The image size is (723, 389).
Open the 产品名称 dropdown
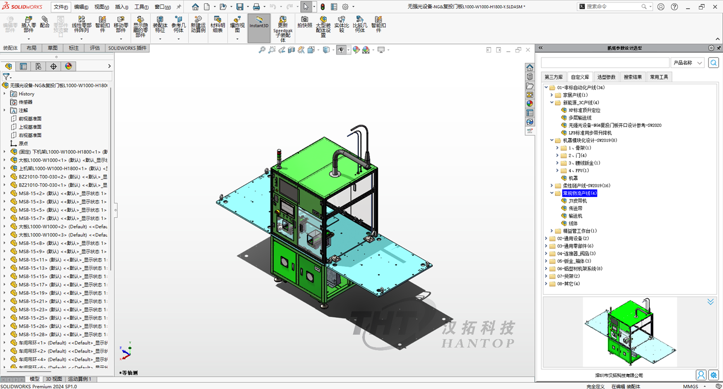coord(688,62)
